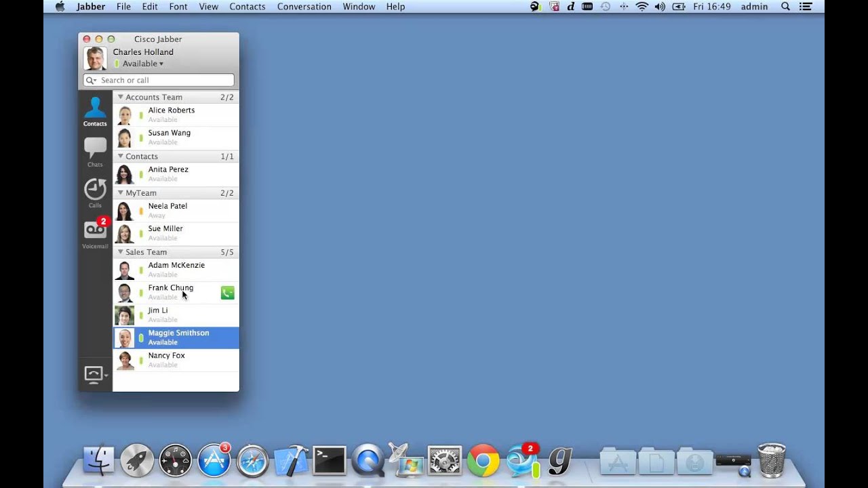
Task: Collapse the MyTeam group
Action: (121, 192)
